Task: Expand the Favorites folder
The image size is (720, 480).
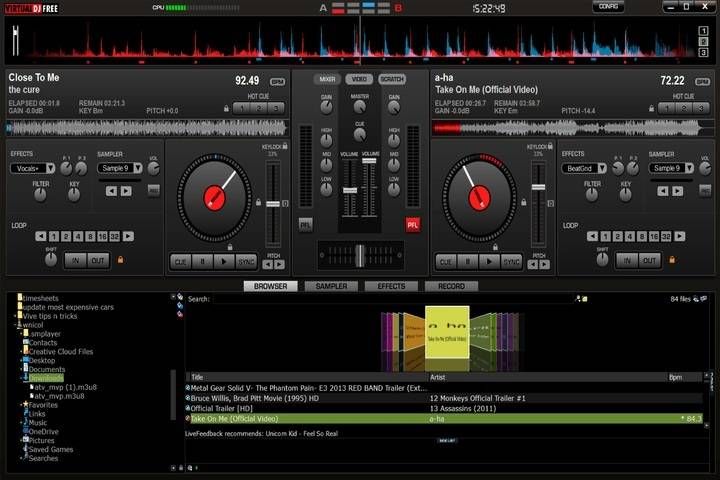Action: click(21, 405)
